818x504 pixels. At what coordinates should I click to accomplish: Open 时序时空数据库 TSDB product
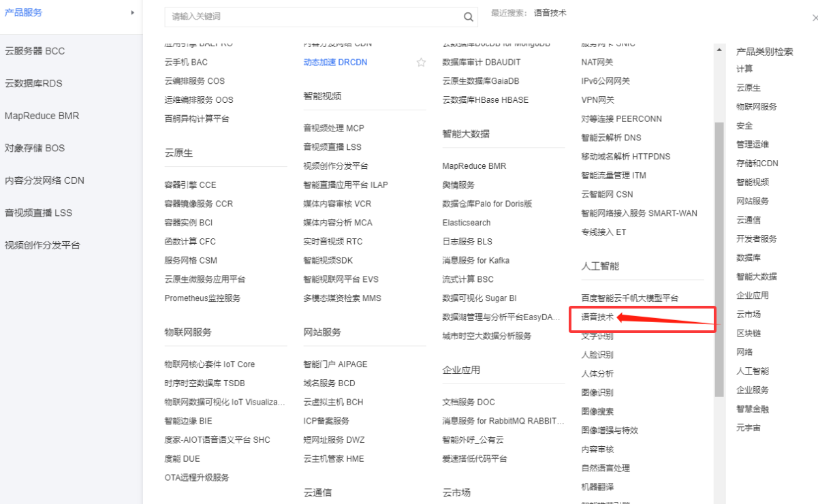(x=204, y=383)
